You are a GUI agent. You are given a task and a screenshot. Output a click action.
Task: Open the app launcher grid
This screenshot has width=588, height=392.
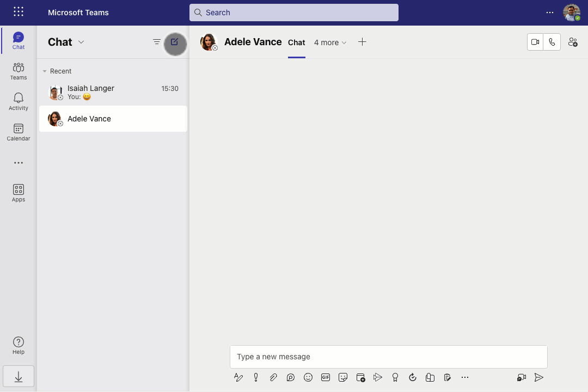click(19, 11)
